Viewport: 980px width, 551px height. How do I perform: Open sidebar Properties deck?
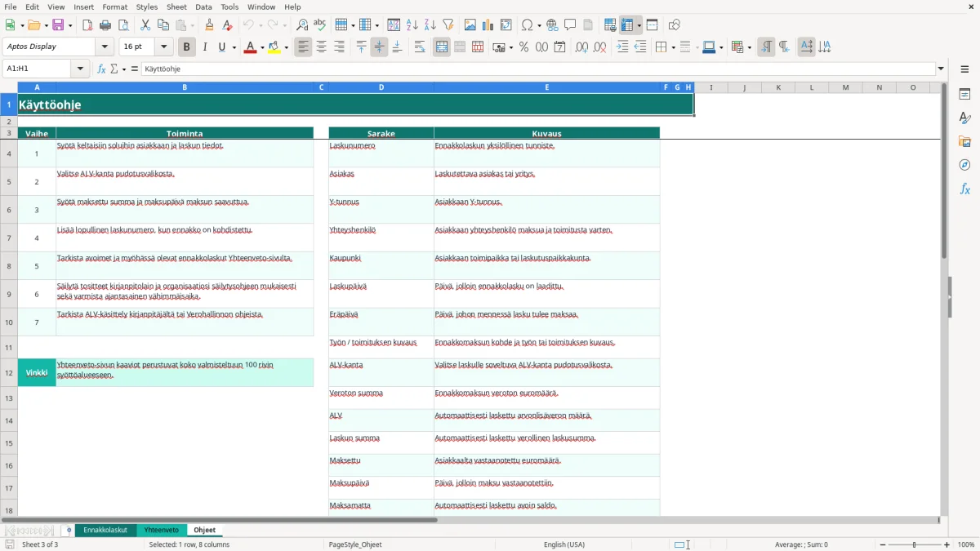[964, 95]
